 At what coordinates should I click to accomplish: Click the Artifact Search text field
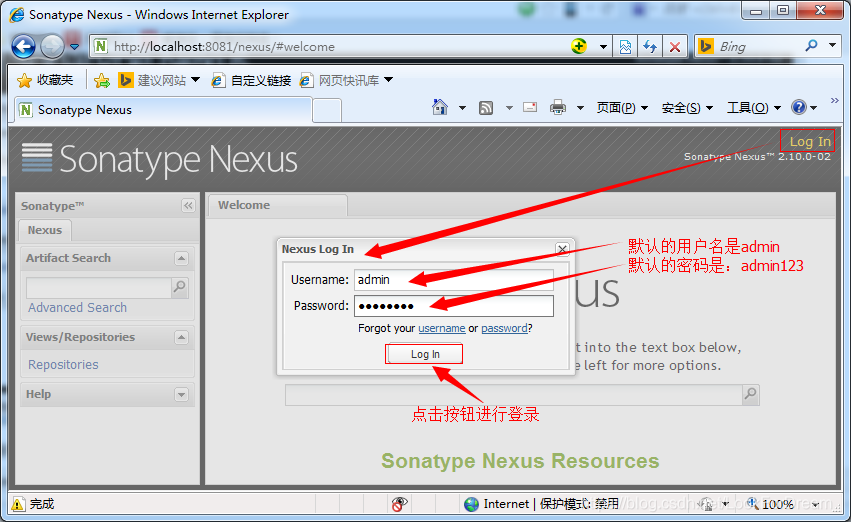[x=99, y=287]
